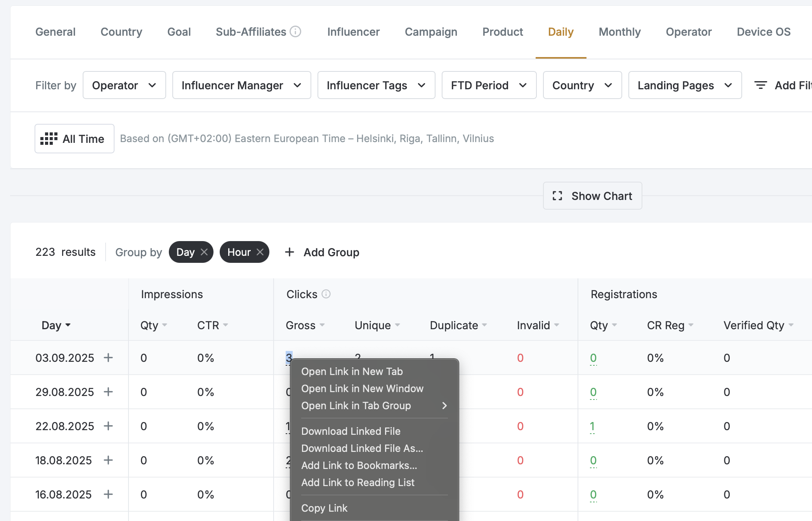Open the Influencer Manager filter dropdown
Image resolution: width=812 pixels, height=521 pixels.
tap(241, 85)
